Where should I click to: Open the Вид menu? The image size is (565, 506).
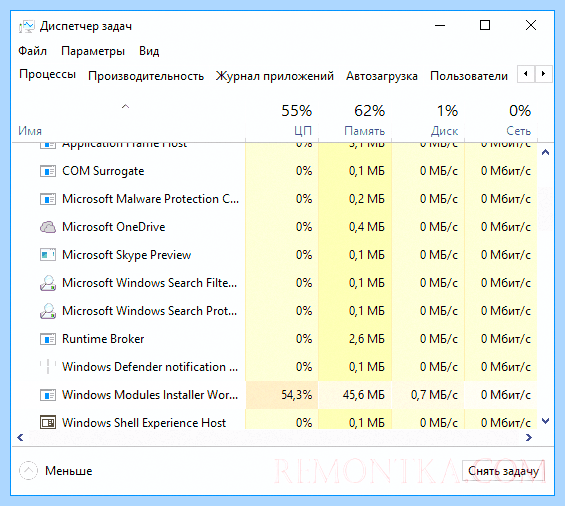pyautogui.click(x=149, y=51)
